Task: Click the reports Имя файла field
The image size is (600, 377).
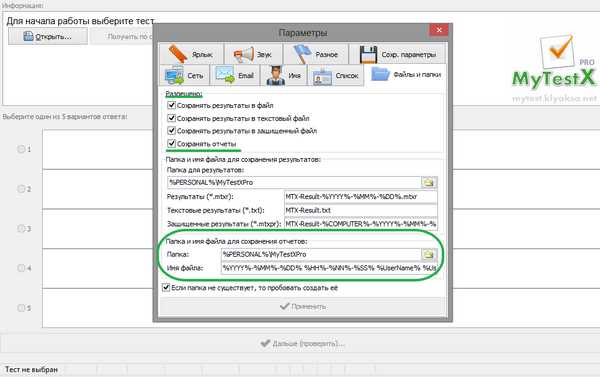Action: (x=329, y=268)
